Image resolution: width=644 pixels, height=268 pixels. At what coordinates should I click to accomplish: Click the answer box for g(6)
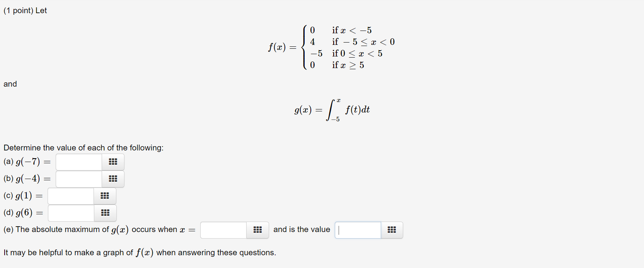pyautogui.click(x=70, y=213)
